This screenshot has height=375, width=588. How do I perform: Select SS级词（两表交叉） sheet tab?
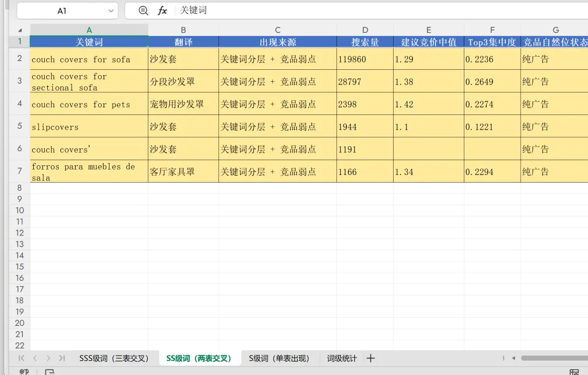[x=199, y=358]
